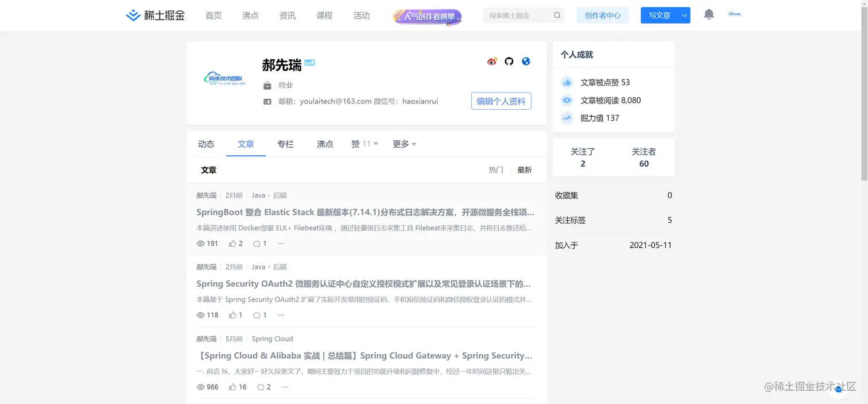Click the 稀土掘金 logo
The image size is (868, 404).
(x=155, y=16)
